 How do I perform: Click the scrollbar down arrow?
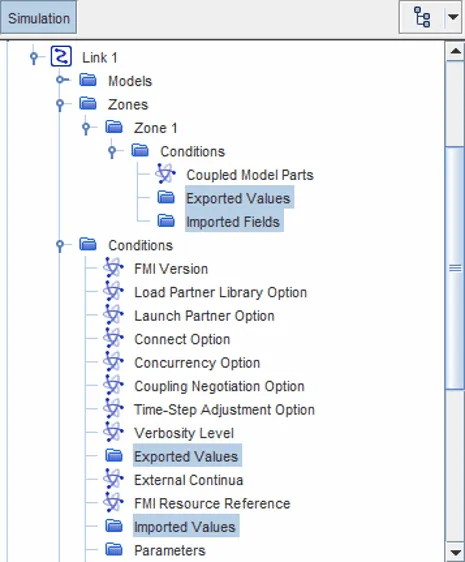tap(455, 552)
